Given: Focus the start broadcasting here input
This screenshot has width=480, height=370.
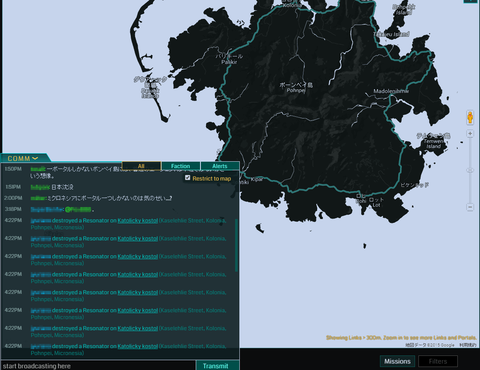Looking at the screenshot, I should tap(98, 366).
